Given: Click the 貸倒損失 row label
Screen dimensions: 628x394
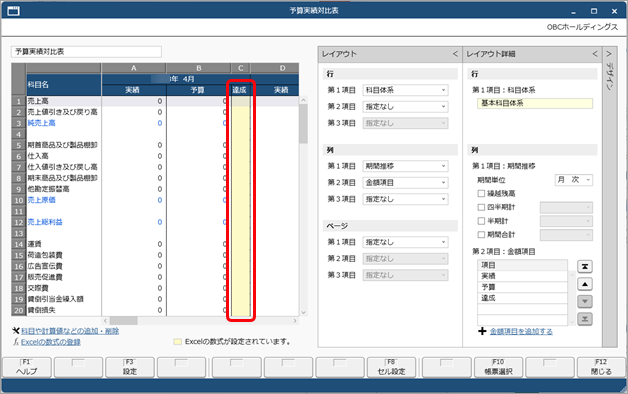Looking at the screenshot, I should 42,310.
